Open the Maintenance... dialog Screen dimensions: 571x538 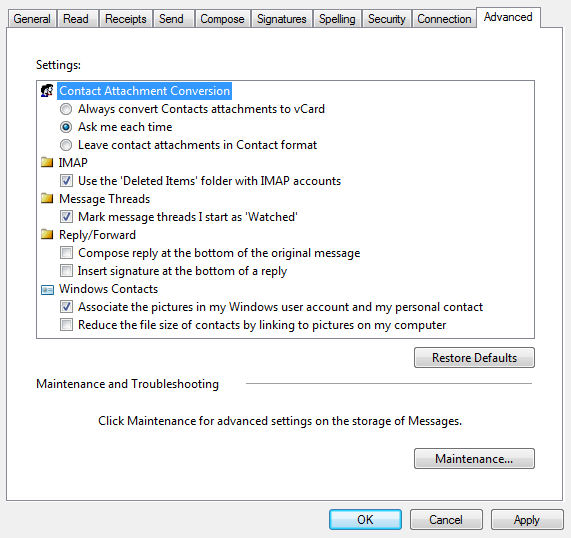[474, 459]
